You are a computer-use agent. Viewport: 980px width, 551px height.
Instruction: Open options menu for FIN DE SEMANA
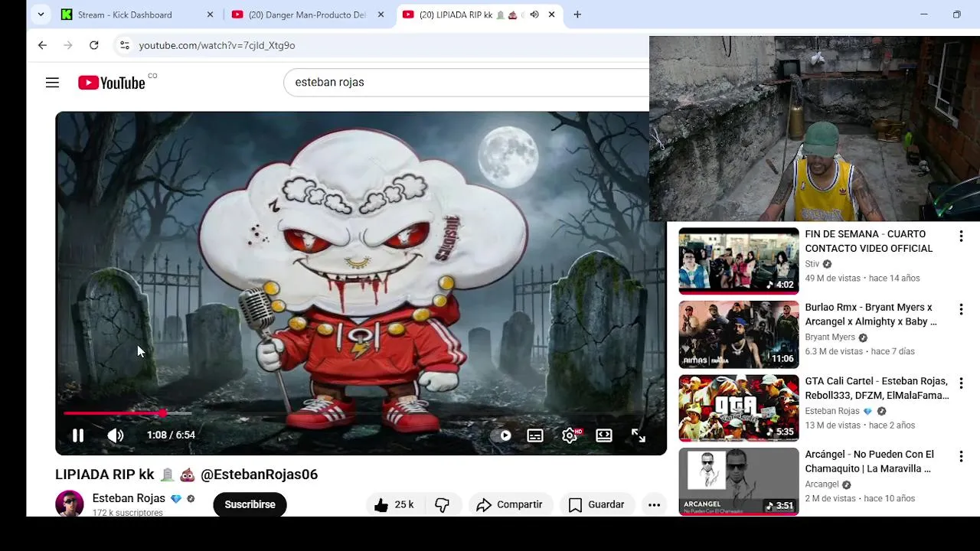(x=961, y=236)
